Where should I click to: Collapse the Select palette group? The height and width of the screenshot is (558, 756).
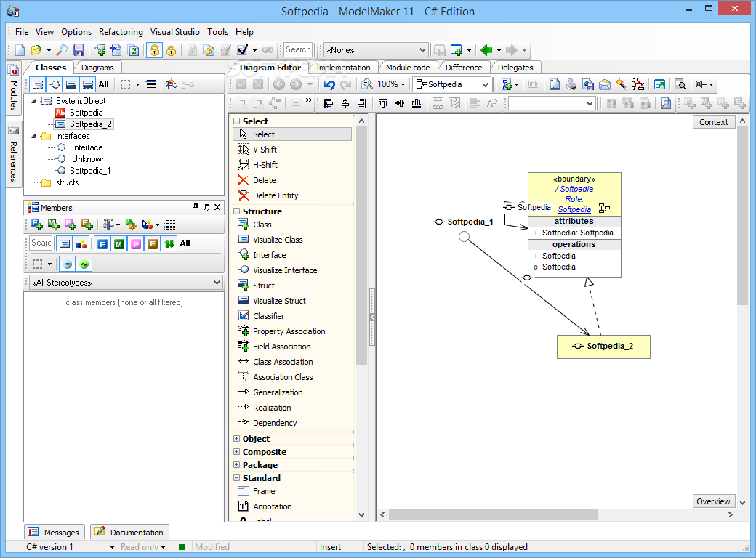click(237, 121)
